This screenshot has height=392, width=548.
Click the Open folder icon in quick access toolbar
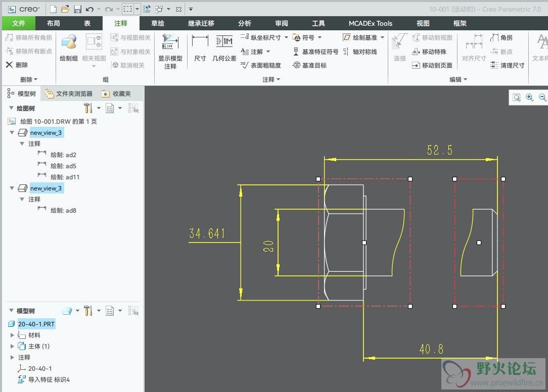click(65, 9)
